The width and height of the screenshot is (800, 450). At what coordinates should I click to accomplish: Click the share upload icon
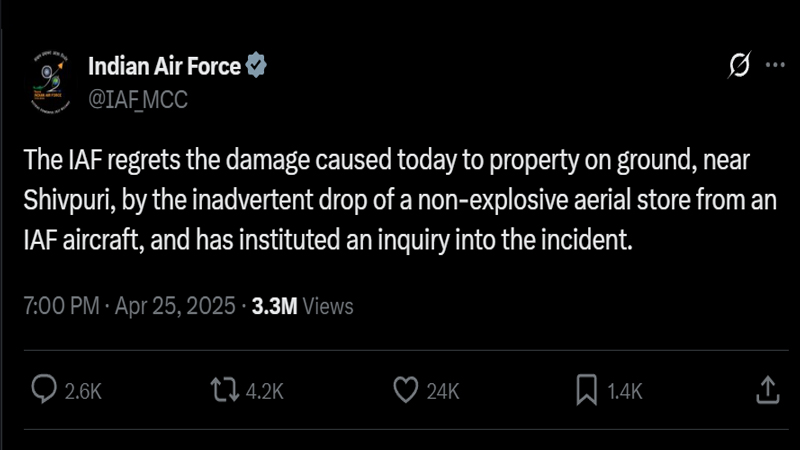pos(766,389)
